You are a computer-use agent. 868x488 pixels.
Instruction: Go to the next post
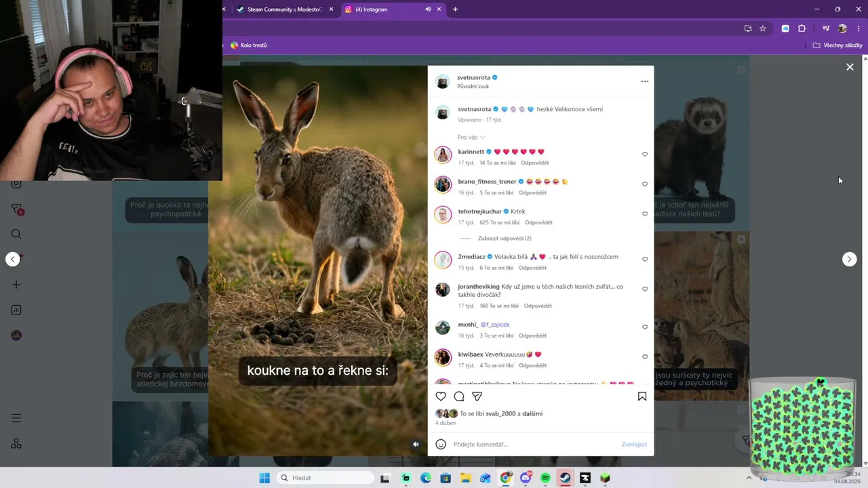(x=849, y=260)
